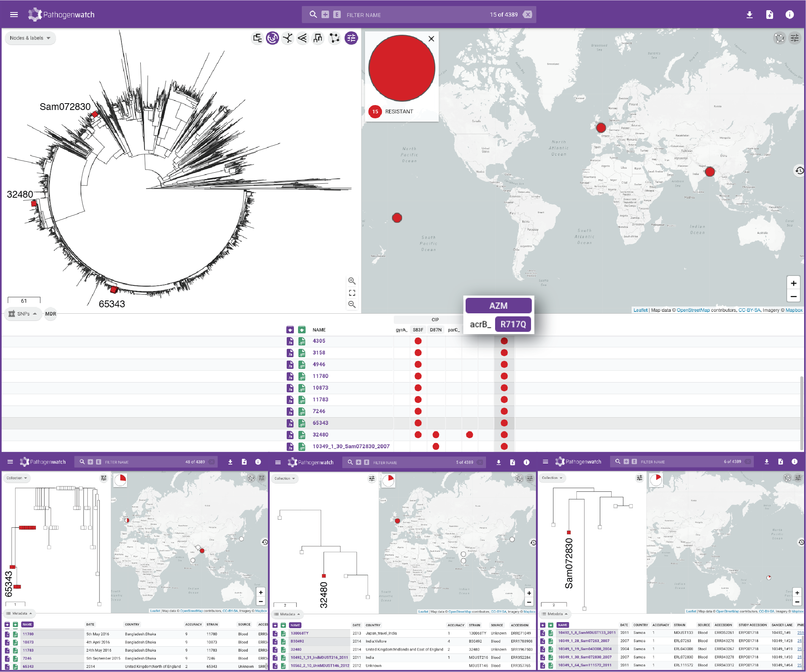Open the Collection dropdown in bottom-left panel
806x672 pixels.
click(x=17, y=478)
